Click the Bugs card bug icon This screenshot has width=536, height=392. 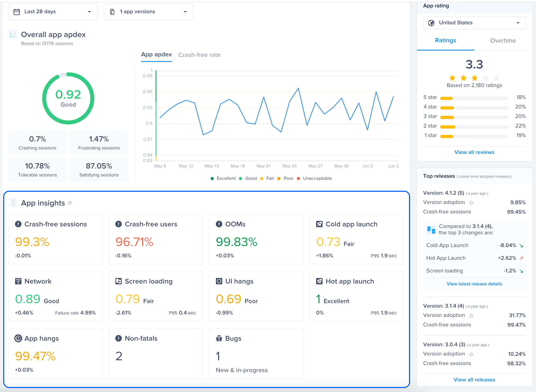tap(219, 338)
